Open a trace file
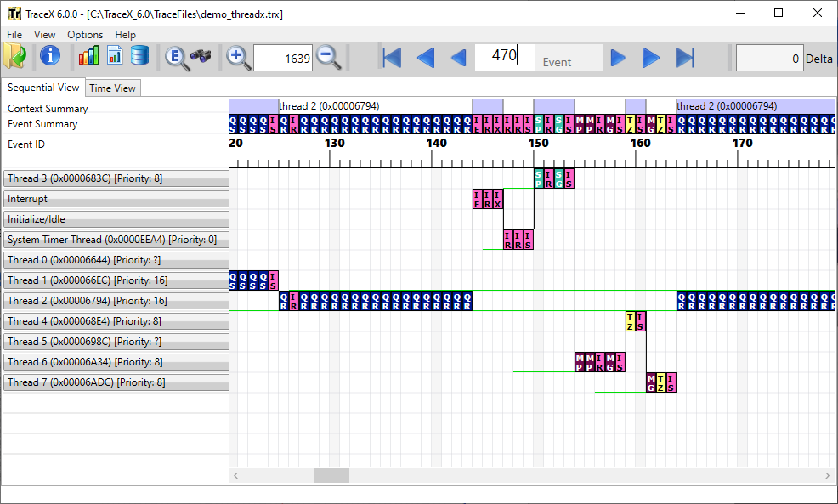 click(x=14, y=57)
